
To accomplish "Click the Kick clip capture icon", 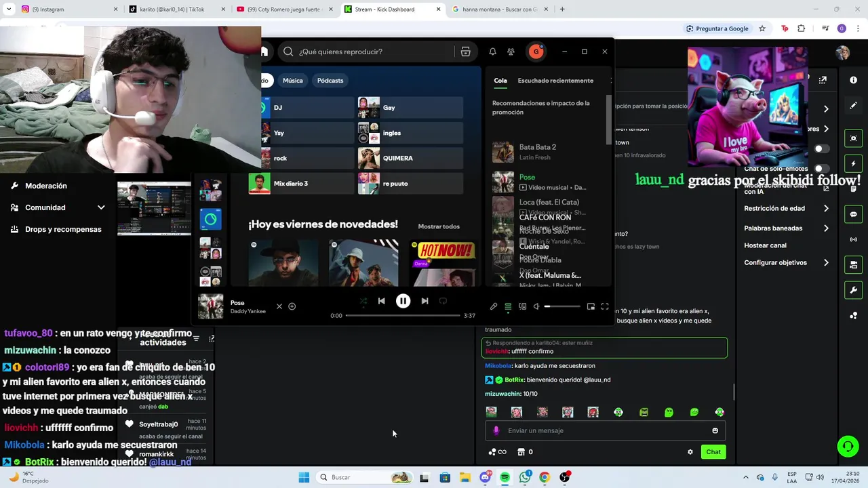I will point(853,138).
